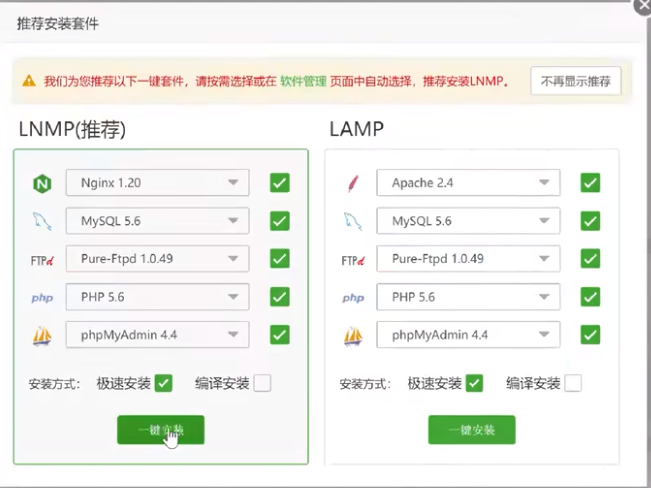Open LAMP MySQL 5.6 version dropdown
This screenshot has height=488, width=651.
pos(468,221)
